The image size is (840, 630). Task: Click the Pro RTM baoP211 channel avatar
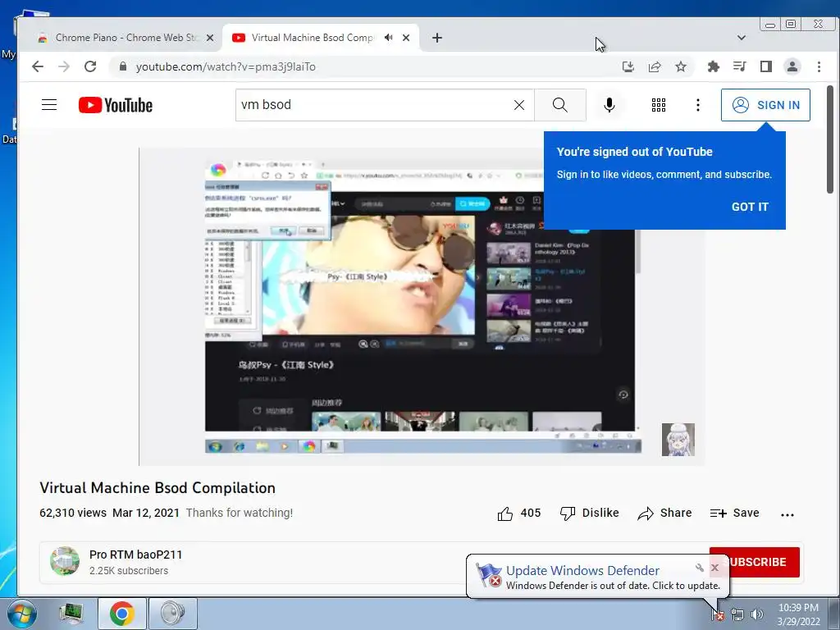pos(65,561)
